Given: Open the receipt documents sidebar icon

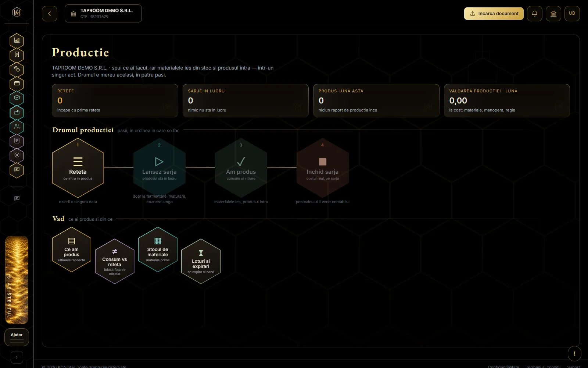Looking at the screenshot, I should [17, 55].
